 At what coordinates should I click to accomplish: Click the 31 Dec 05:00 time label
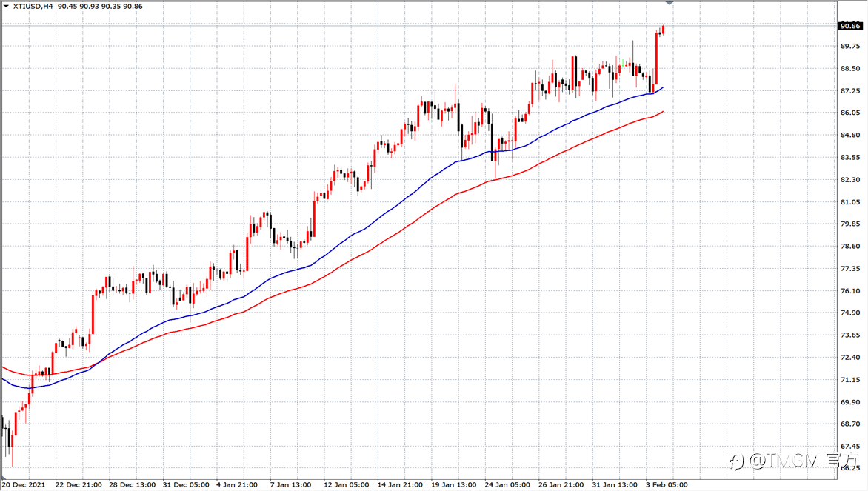tap(186, 485)
